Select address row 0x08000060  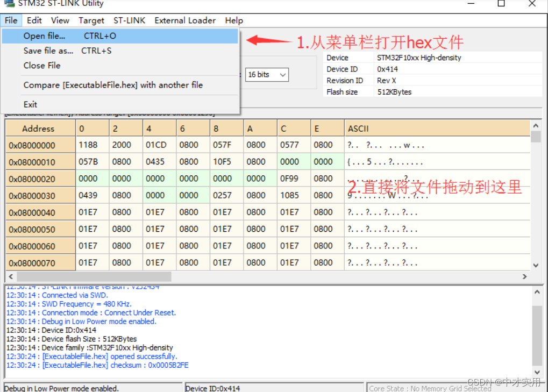(x=40, y=246)
